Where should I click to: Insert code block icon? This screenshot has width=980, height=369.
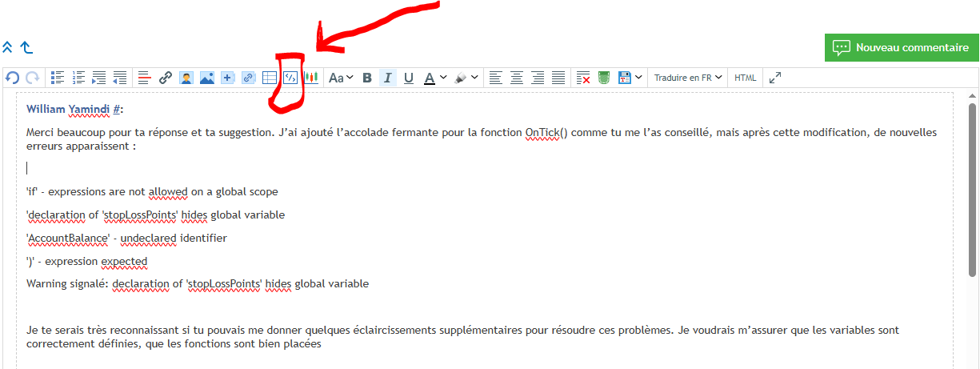(x=290, y=78)
